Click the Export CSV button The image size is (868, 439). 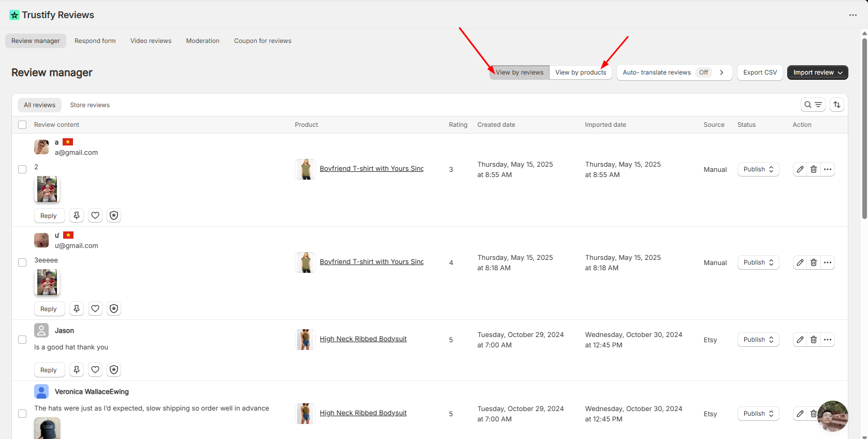pyautogui.click(x=760, y=72)
